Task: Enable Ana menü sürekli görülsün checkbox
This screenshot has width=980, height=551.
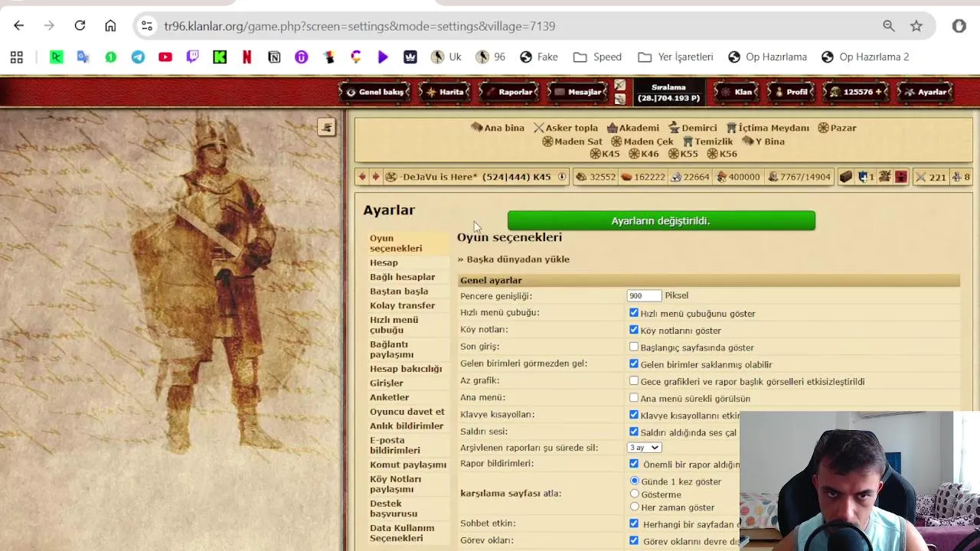Action: (634, 397)
